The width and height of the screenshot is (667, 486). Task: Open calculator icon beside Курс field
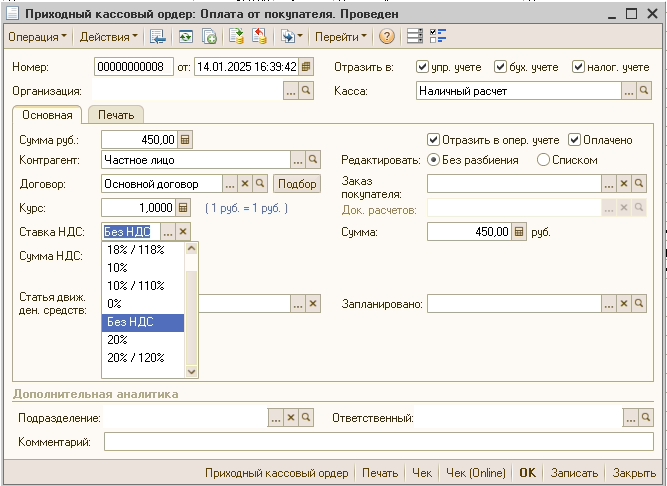[184, 208]
